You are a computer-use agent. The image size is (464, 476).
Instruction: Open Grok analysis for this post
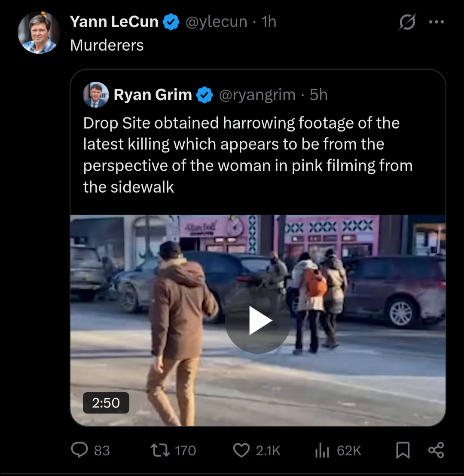point(407,21)
